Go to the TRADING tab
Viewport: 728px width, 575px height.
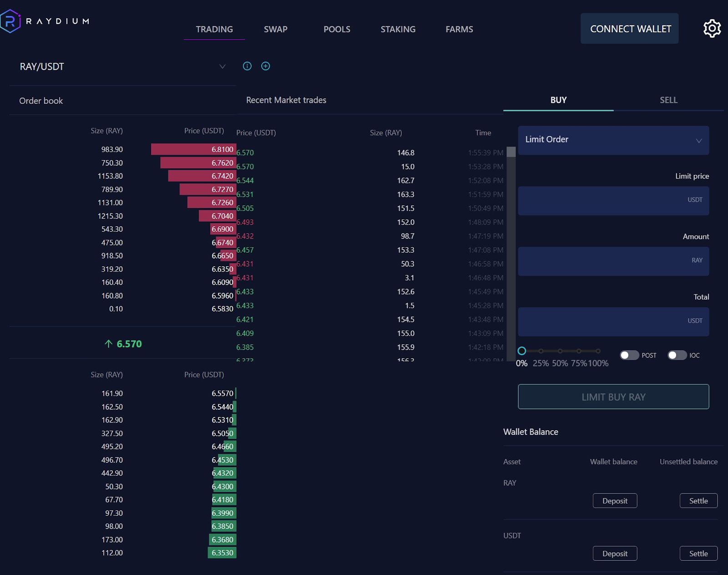[x=214, y=29]
